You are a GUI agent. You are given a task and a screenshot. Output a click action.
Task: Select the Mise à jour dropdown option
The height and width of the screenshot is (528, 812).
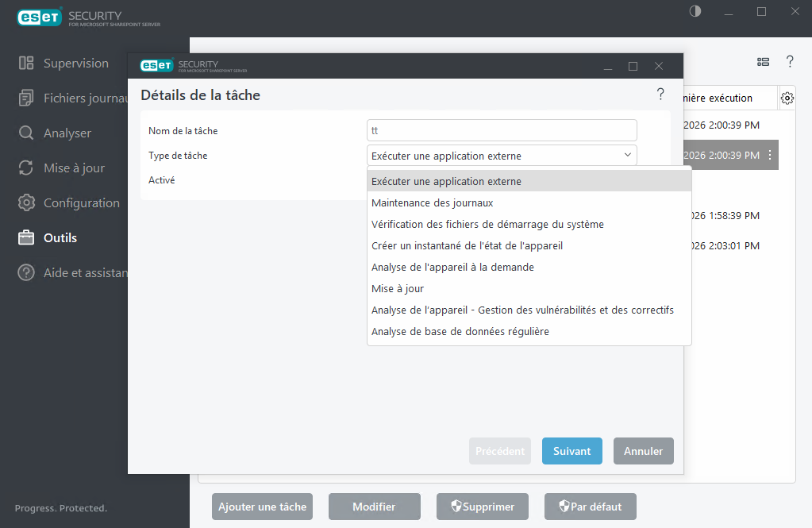click(x=529, y=288)
